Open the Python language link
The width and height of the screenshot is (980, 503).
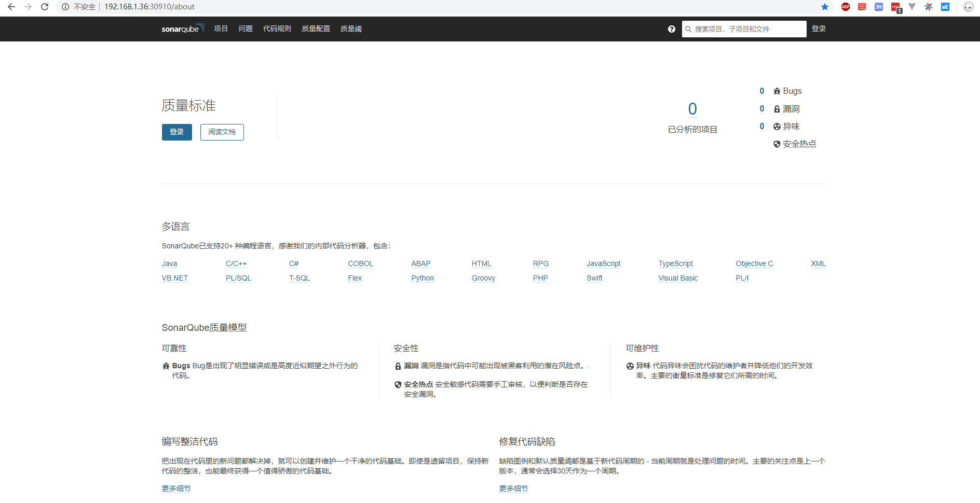pyautogui.click(x=423, y=278)
